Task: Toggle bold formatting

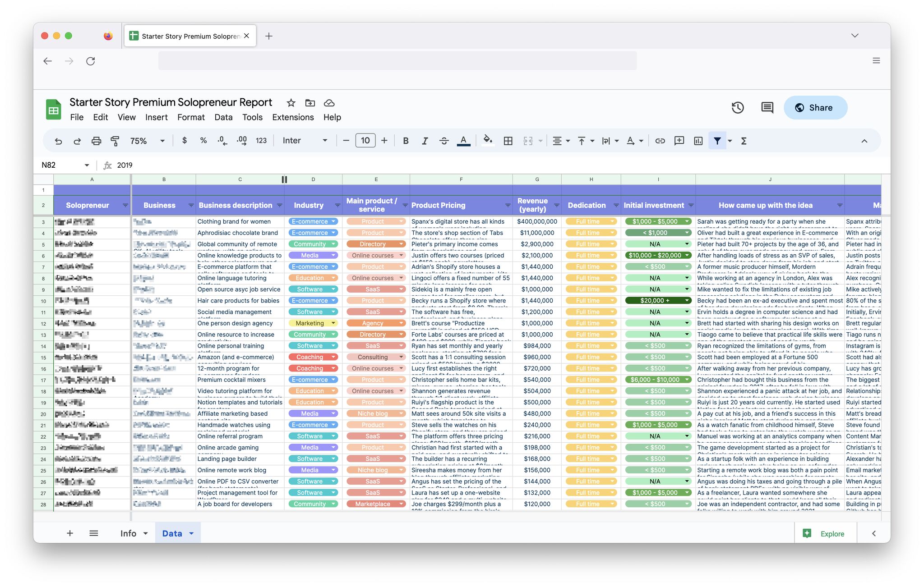Action: coord(406,141)
